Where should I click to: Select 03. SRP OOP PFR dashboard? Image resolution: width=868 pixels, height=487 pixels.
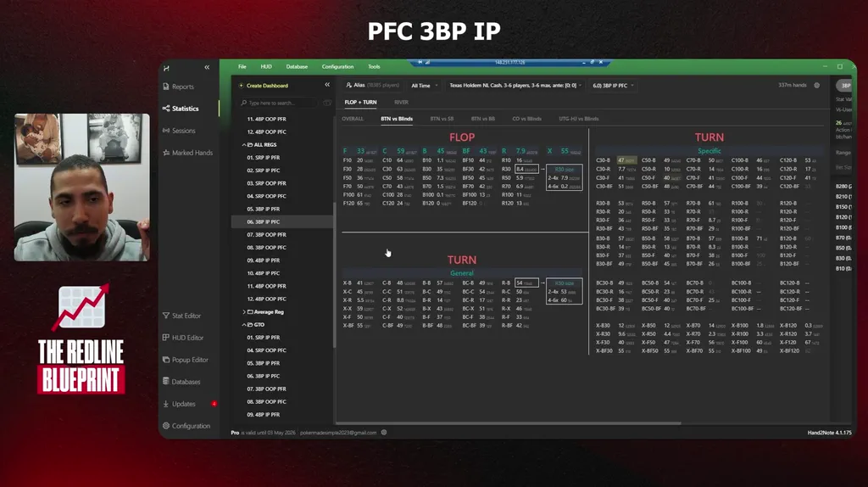click(x=266, y=182)
